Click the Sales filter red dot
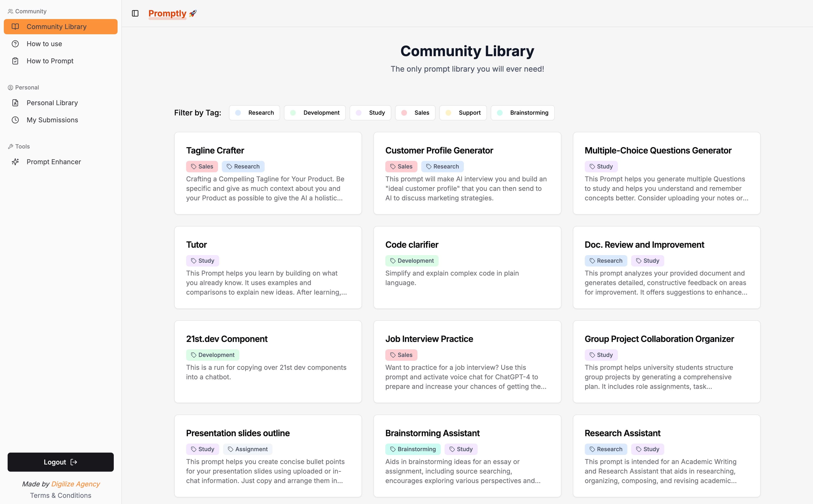Viewport: 813px width, 504px height. click(x=404, y=113)
